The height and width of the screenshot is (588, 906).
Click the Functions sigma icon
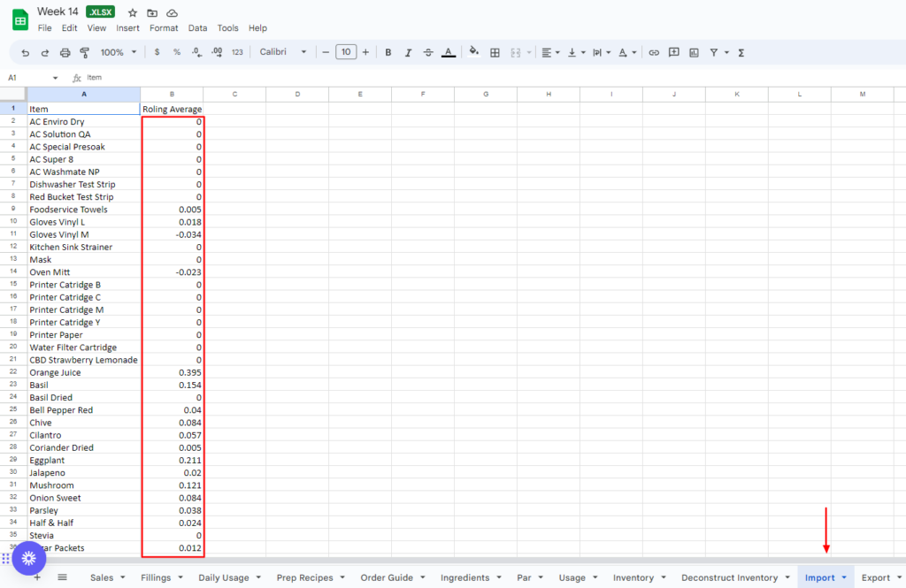(741, 52)
